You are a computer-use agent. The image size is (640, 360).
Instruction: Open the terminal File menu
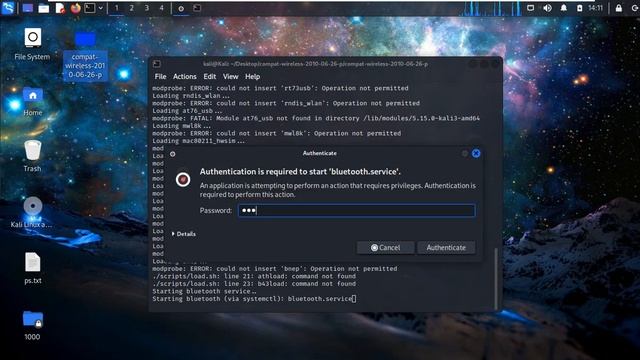coord(160,76)
